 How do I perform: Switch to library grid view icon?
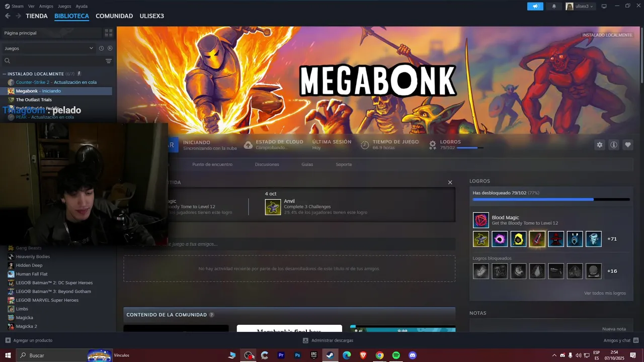(108, 33)
